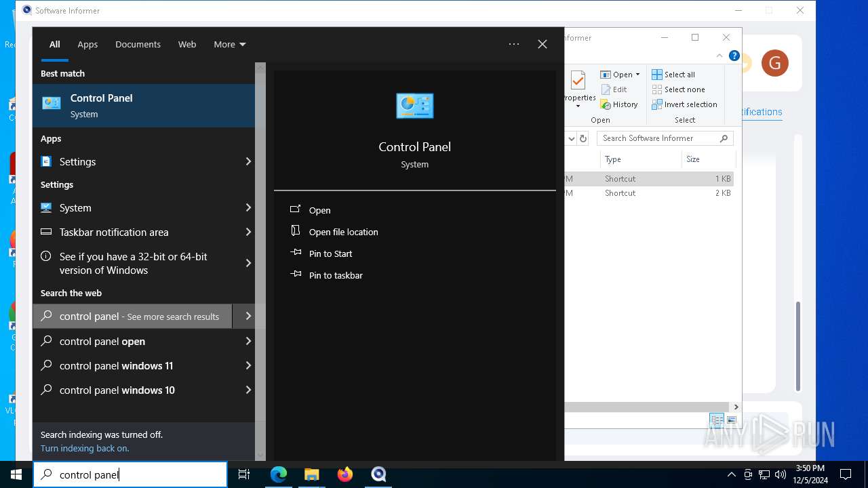
Task: Click the search results vertical scrollbar
Action: click(x=260, y=261)
